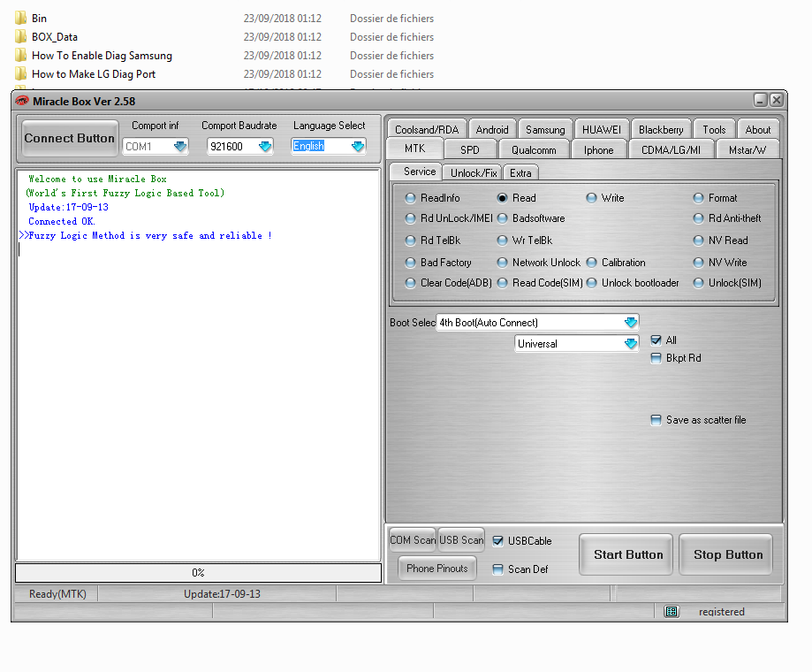The image size is (812, 672).
Task: Select the Format radio option
Action: click(698, 198)
